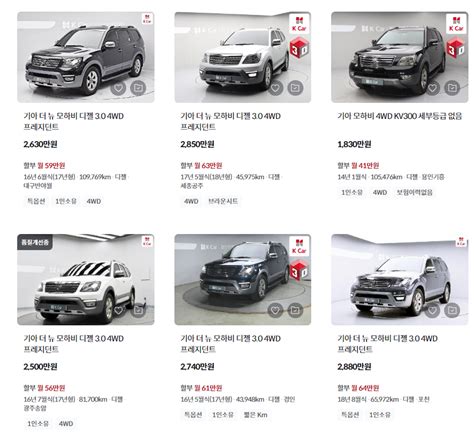Select the 브라운시트 tag on 2,850만원 car
This screenshot has width=474, height=436.
[x=223, y=201]
